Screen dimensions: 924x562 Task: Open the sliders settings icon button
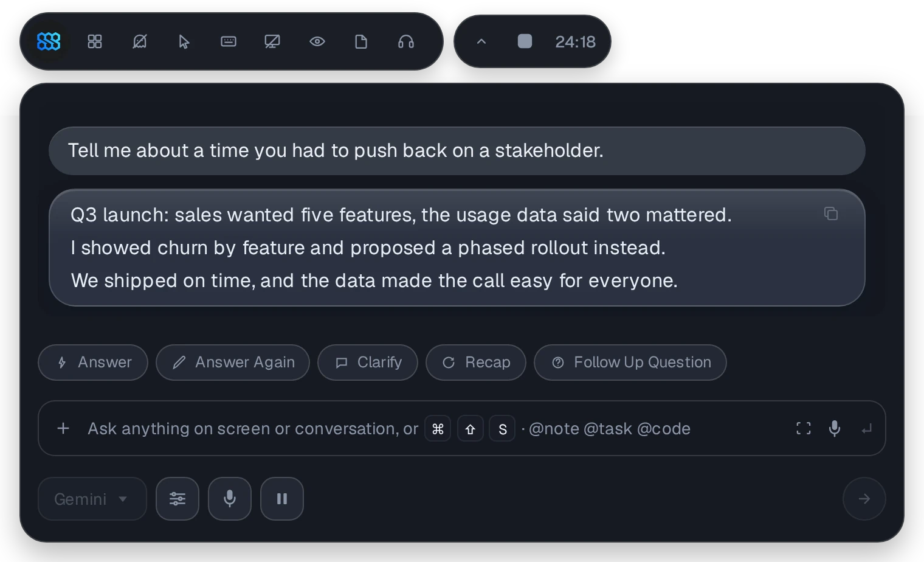(x=178, y=499)
